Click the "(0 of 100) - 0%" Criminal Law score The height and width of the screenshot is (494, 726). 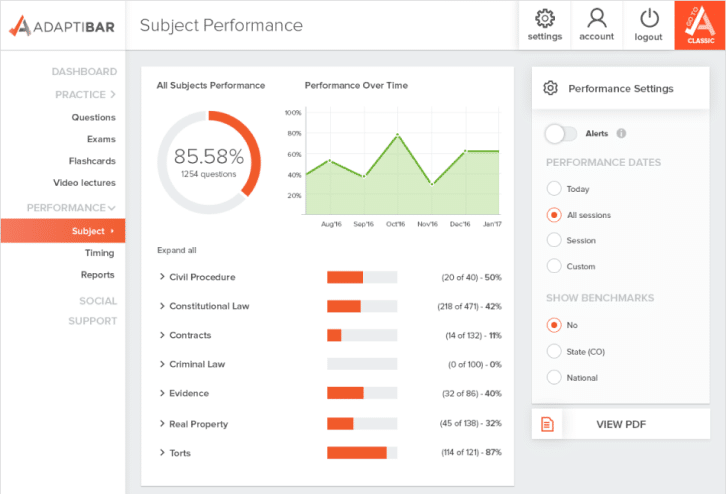(475, 364)
